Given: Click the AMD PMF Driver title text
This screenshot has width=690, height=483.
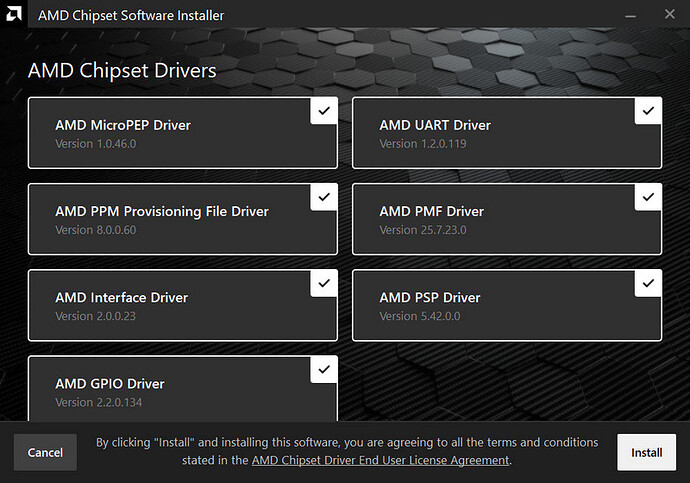Looking at the screenshot, I should pos(431,212).
